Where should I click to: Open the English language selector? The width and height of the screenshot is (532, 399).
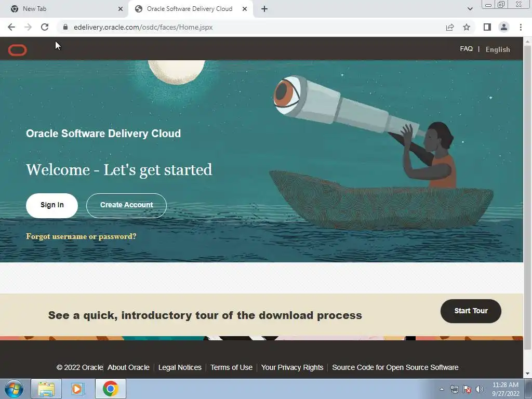(x=498, y=49)
